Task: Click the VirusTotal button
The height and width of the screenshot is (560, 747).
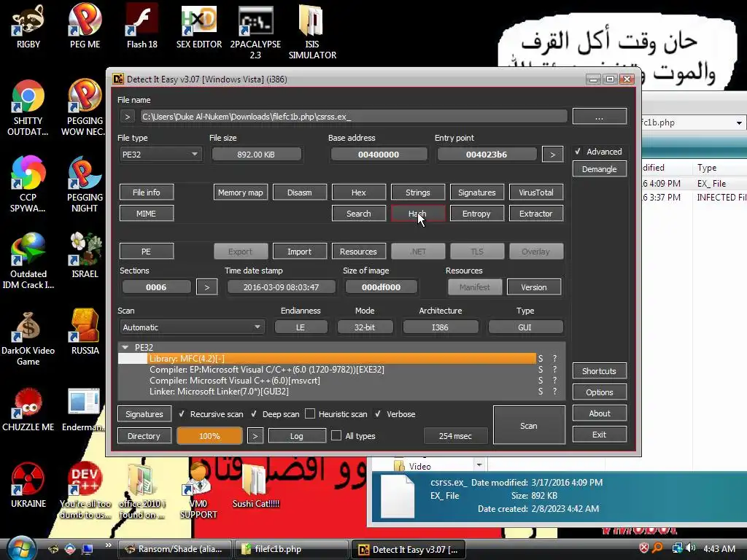Action: coord(536,192)
